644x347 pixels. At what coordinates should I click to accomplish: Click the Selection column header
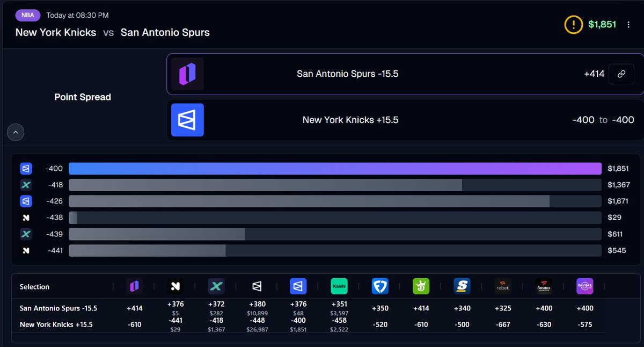coord(34,287)
